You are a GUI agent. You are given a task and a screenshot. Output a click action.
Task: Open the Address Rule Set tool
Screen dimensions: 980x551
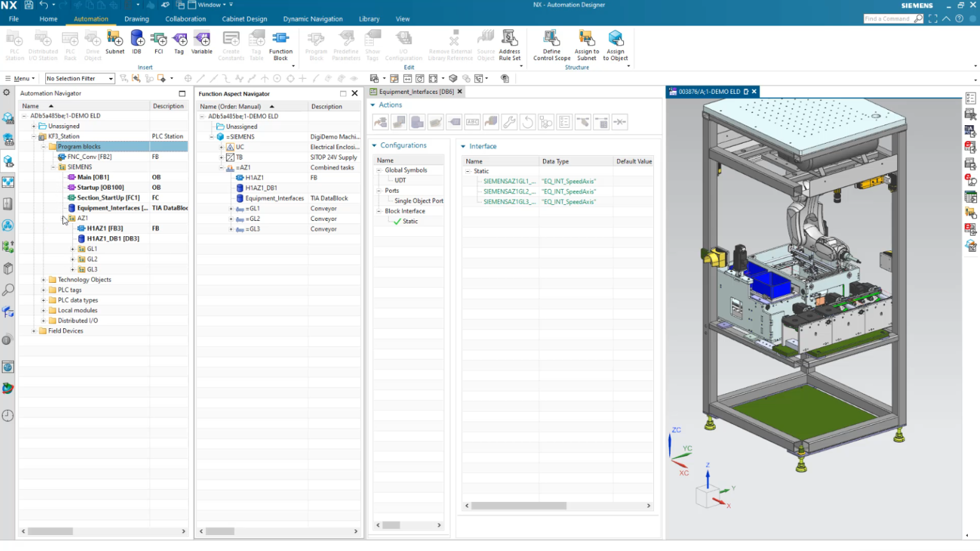click(509, 43)
